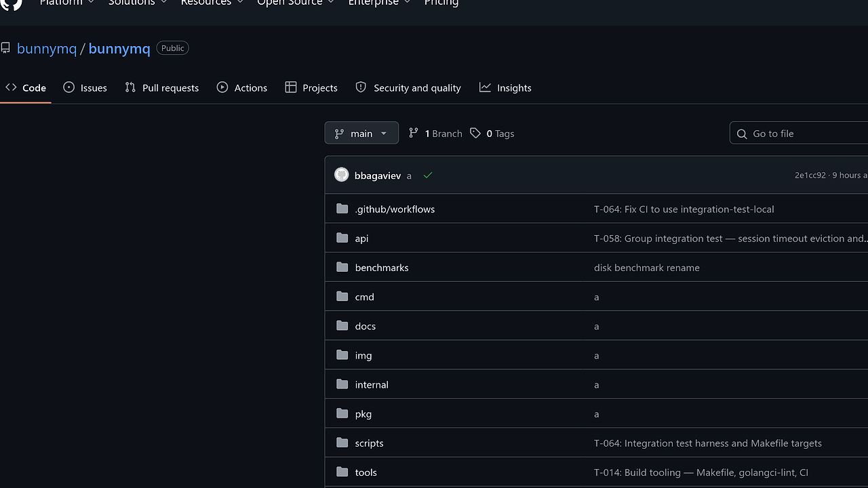
Task: Click the folder icon for cmd
Action: click(342, 296)
